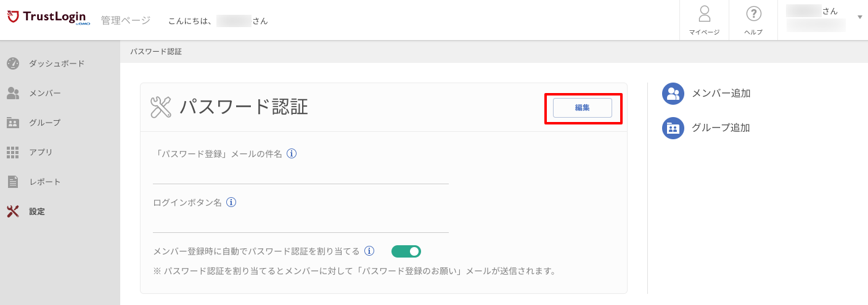Toggle automatic password authentication assignment switch
Viewport: 868px width, 305px height.
coord(406,251)
